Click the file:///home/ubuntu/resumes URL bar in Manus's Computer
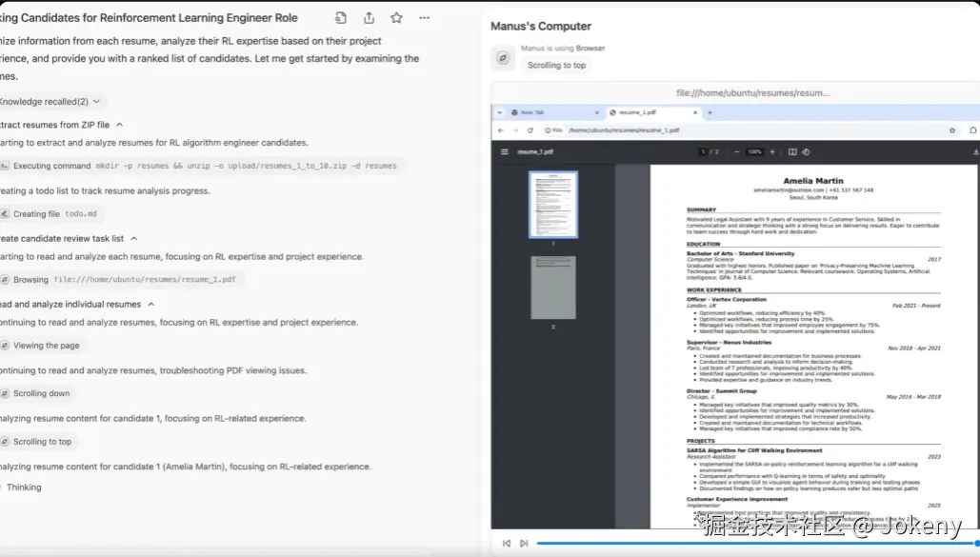The height and width of the screenshot is (557, 980). pos(752,93)
